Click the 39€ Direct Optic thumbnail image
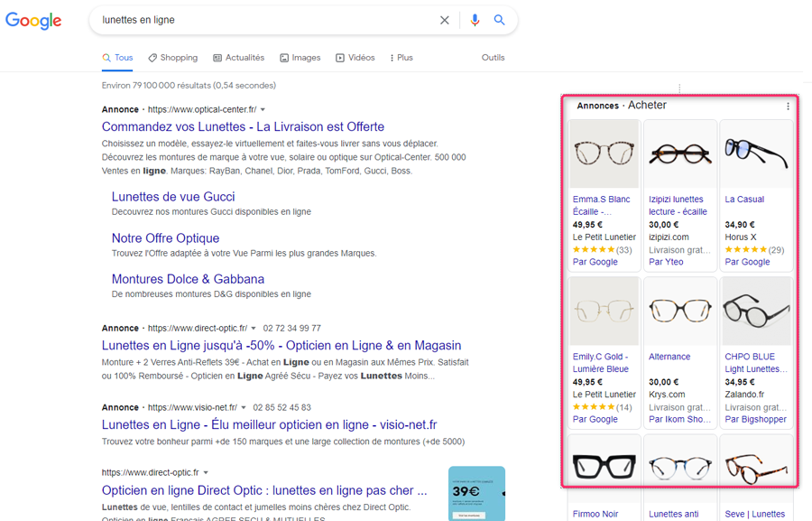This screenshot has width=812, height=521. point(476,493)
